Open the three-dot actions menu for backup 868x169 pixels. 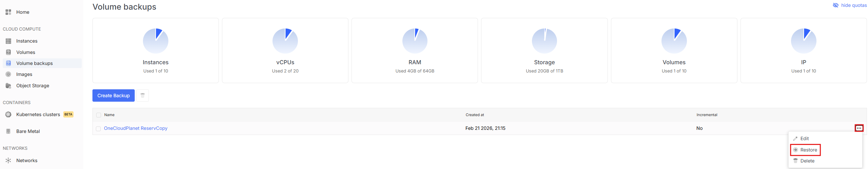tap(859, 128)
